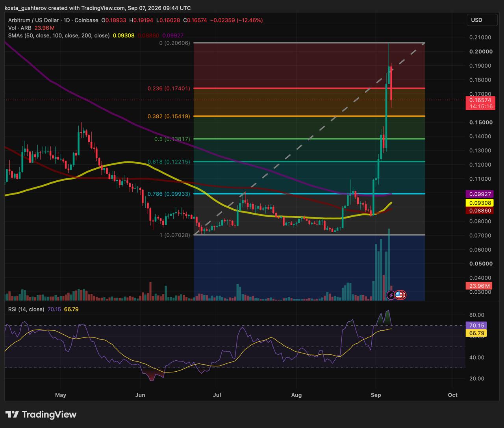Click the 0.786 (0.09933) Fibonacci label
This screenshot has height=428, width=504.
pyautogui.click(x=169, y=194)
